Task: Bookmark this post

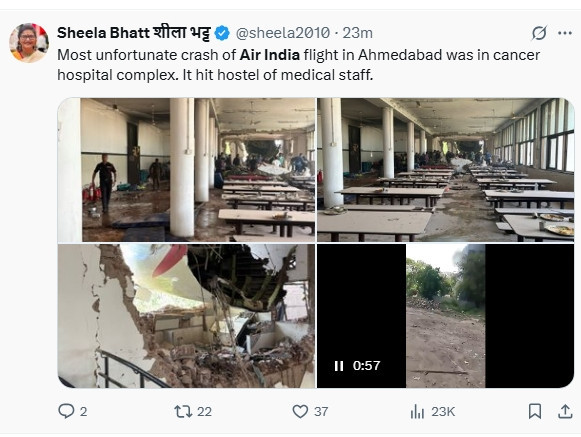Action: pyautogui.click(x=535, y=411)
